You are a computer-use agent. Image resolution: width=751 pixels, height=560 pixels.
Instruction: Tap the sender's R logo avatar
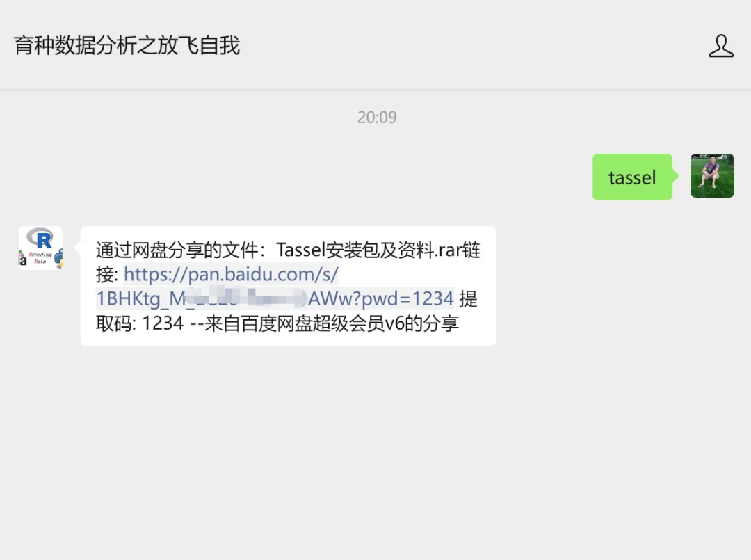[41, 248]
